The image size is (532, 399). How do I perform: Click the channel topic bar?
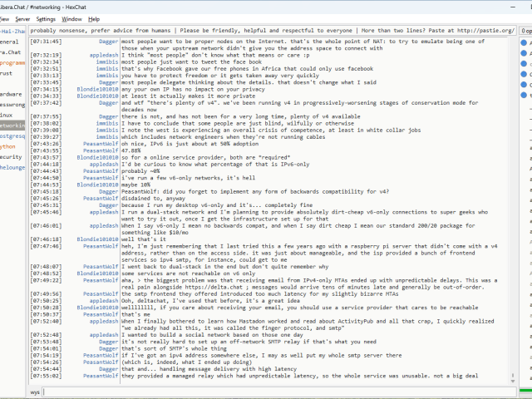pyautogui.click(x=273, y=31)
